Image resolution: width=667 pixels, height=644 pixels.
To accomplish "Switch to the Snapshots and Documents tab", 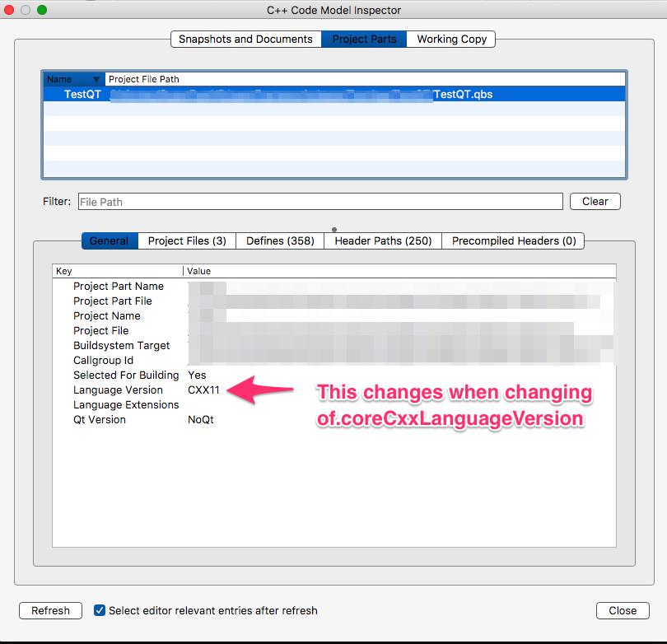I will point(245,39).
